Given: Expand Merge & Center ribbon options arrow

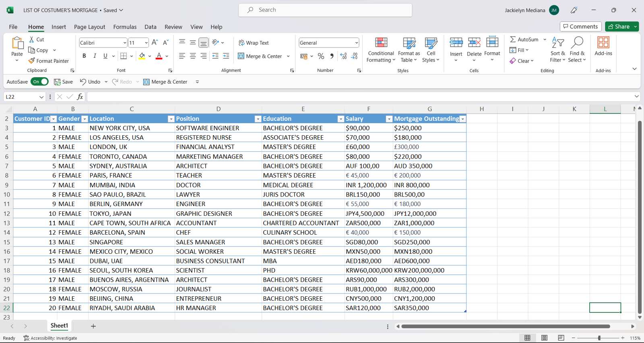Looking at the screenshot, I should pyautogui.click(x=288, y=56).
